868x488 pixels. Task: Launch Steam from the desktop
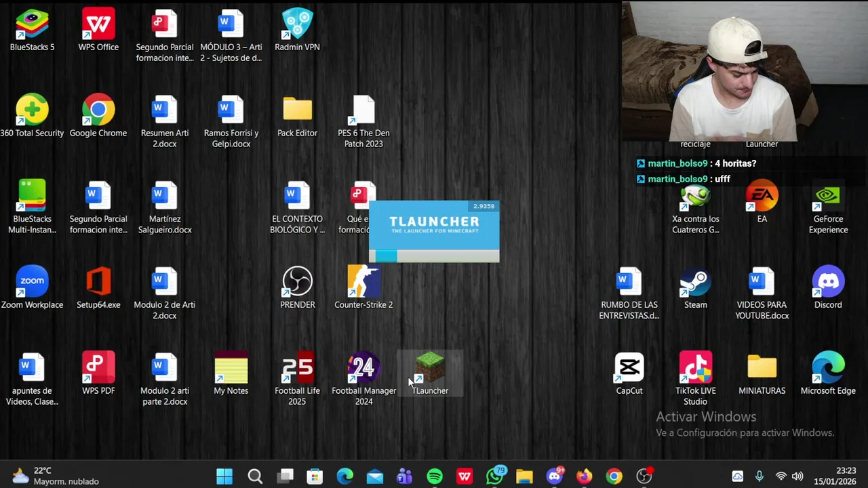pyautogui.click(x=696, y=288)
